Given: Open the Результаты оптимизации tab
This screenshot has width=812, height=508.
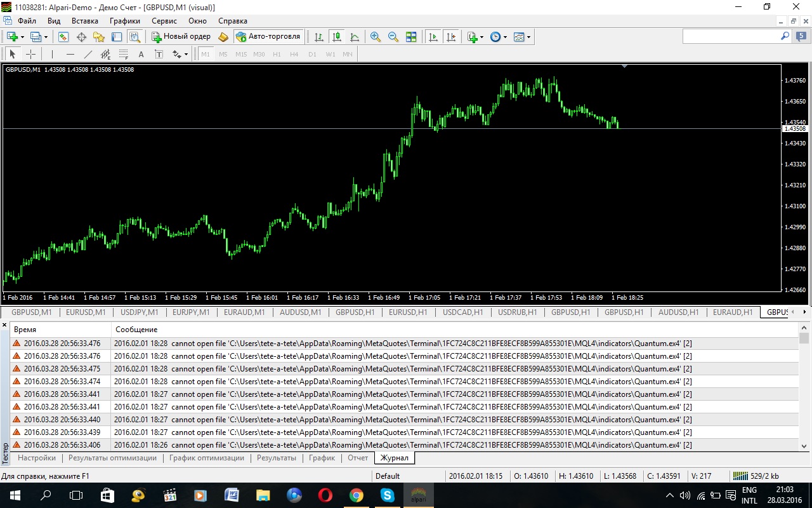Looking at the screenshot, I should 112,458.
